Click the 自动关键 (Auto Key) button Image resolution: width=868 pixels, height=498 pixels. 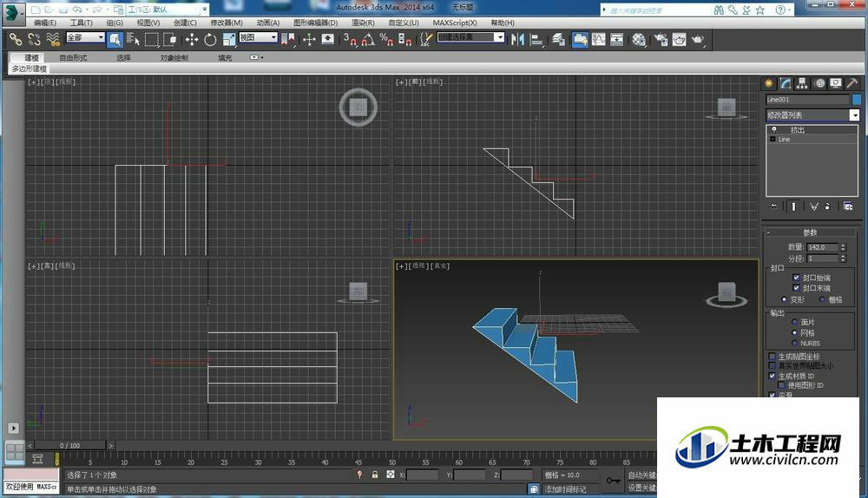[641, 475]
